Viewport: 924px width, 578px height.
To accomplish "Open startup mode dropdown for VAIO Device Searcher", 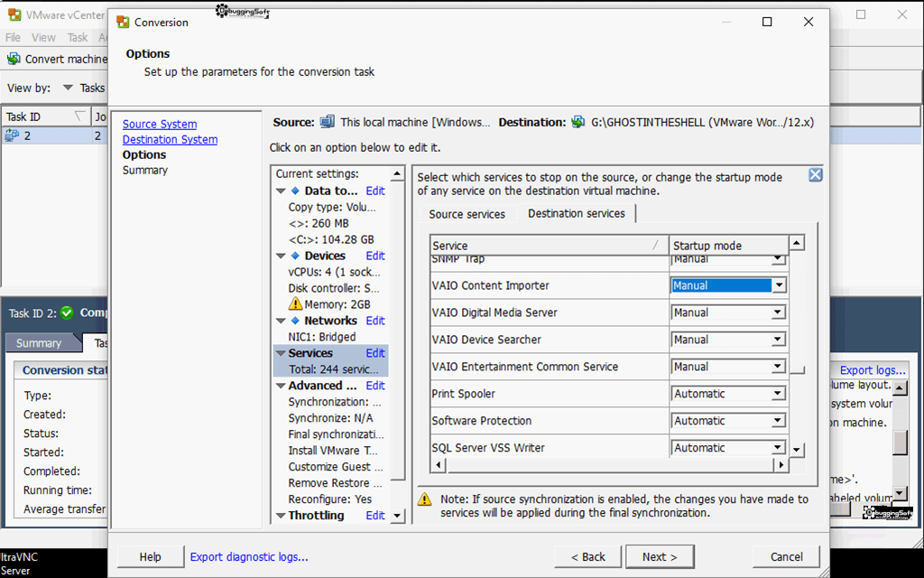I will 779,340.
